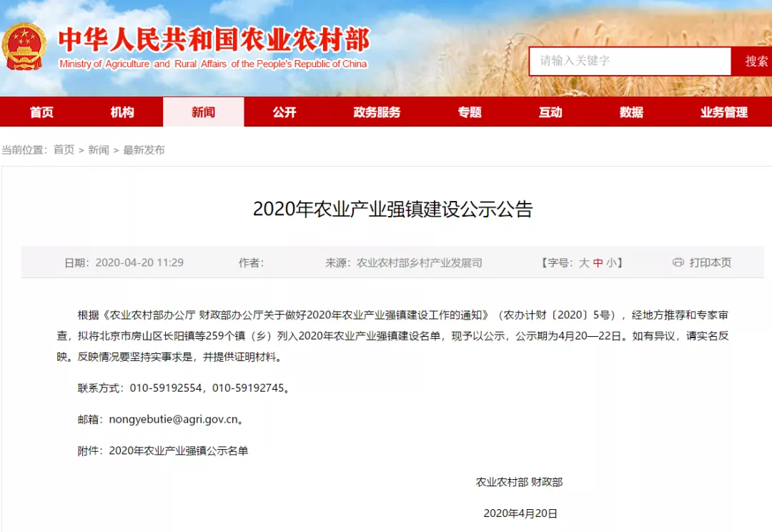Image resolution: width=772 pixels, height=532 pixels.
Task: Click the 中华人民共和国农业农村部 site title
Action: pyautogui.click(x=214, y=39)
